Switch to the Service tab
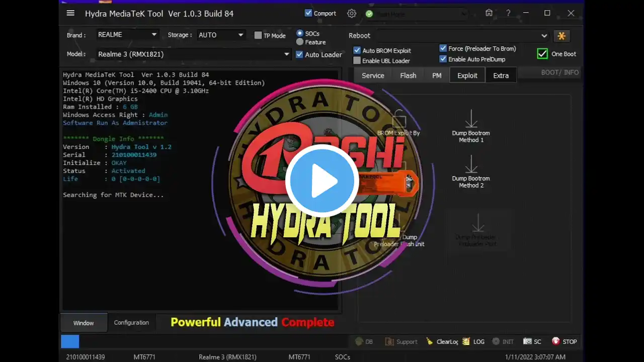 373,75
